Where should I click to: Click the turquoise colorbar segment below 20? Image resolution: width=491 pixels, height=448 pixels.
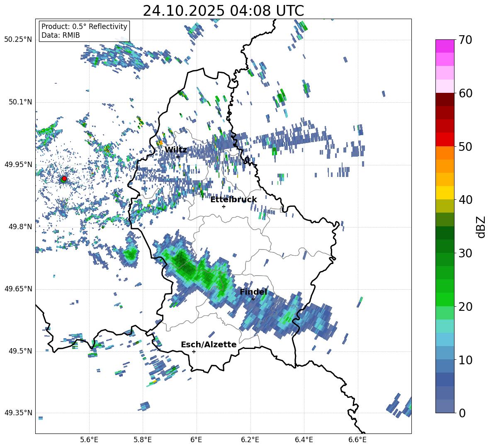(x=445, y=326)
